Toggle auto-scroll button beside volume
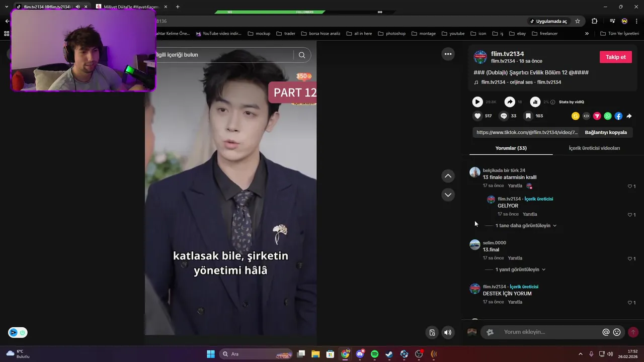 tap(432, 332)
